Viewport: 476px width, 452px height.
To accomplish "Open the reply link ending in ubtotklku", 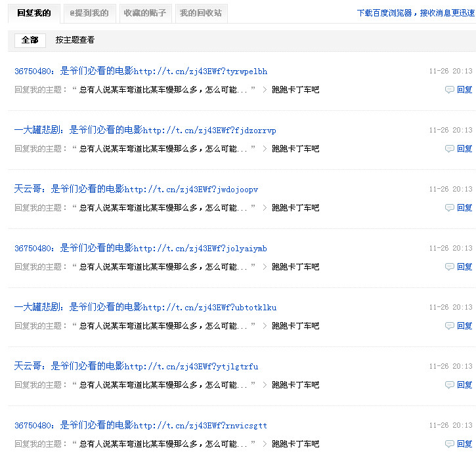I will coord(145,307).
